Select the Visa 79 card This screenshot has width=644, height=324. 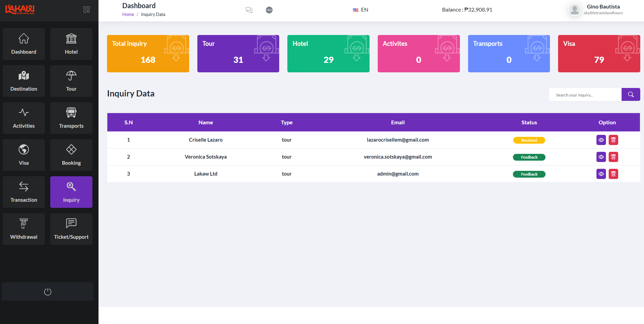click(x=599, y=54)
